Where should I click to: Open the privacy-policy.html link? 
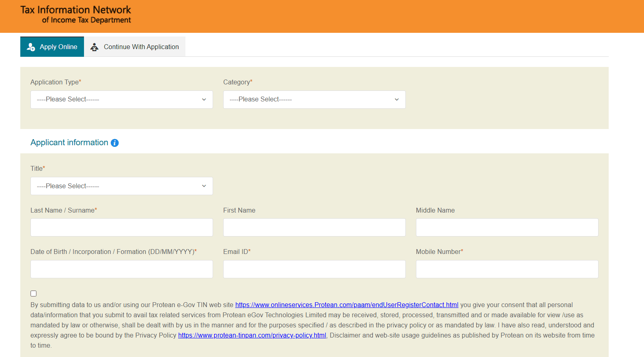252,335
